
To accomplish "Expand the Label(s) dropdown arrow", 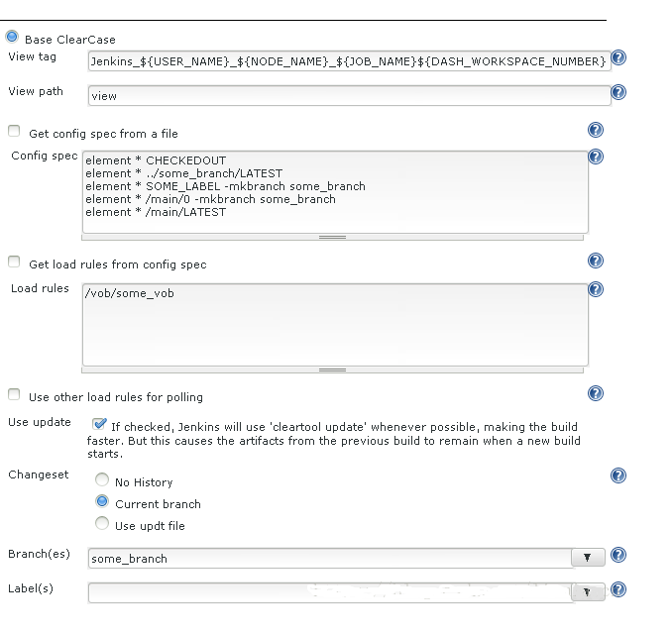I will tap(588, 591).
